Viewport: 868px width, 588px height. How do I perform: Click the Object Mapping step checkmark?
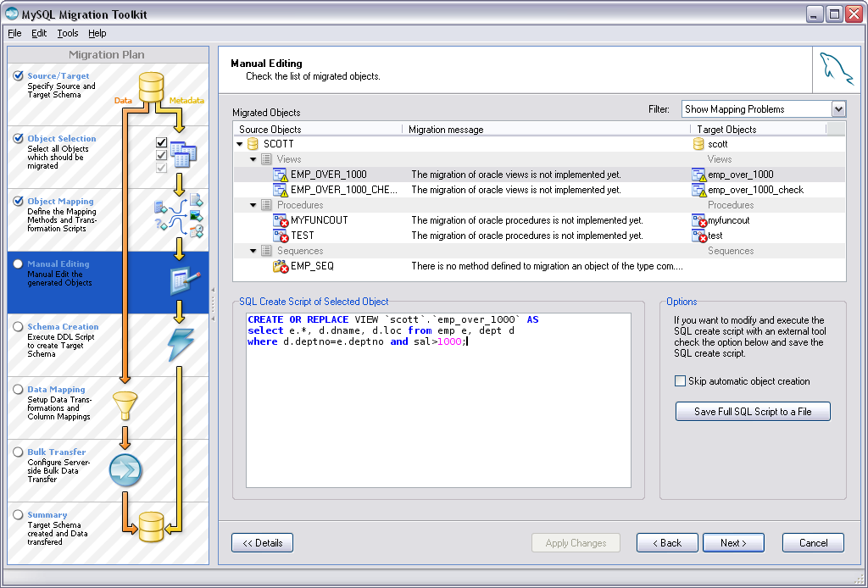(19, 201)
